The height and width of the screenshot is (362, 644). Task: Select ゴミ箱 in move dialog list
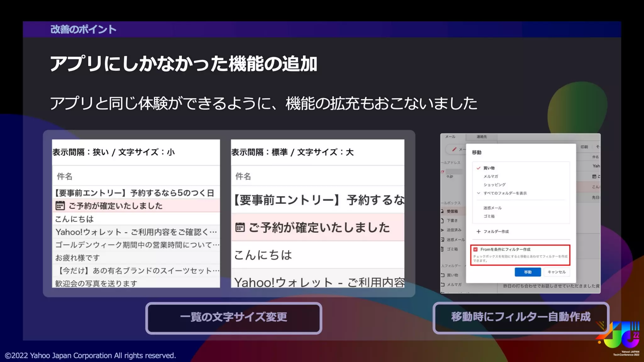489,216
